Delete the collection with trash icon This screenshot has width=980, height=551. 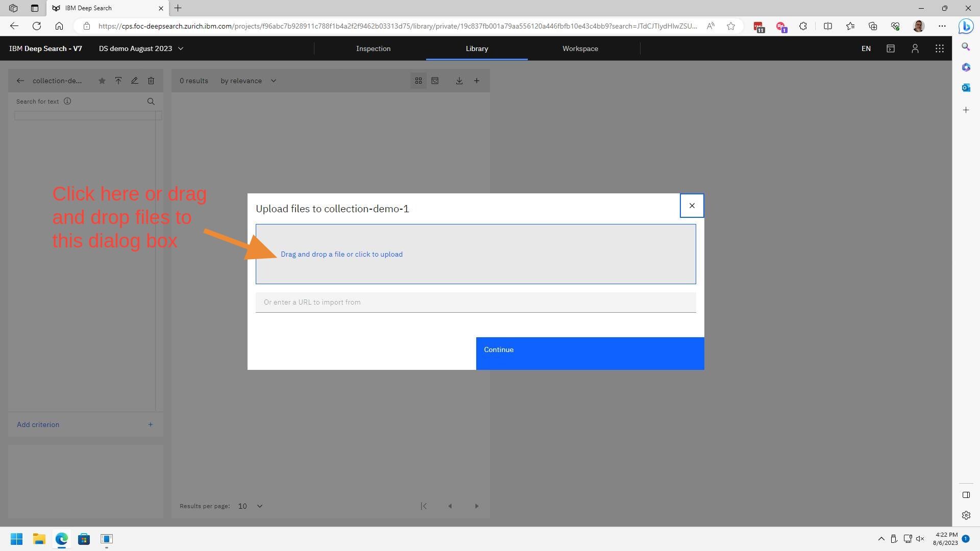pos(151,81)
